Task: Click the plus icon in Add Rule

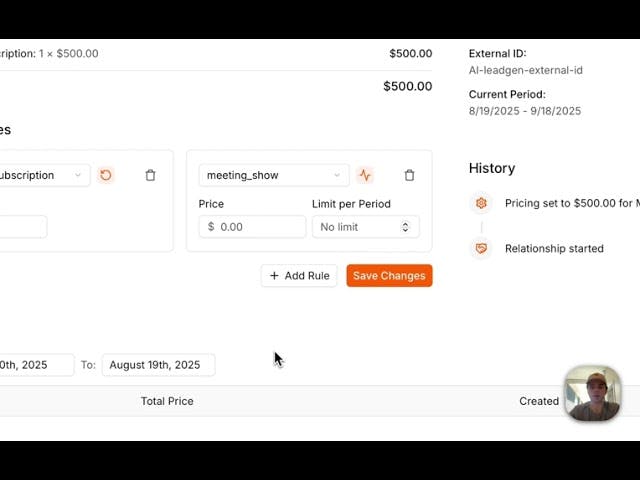Action: click(x=274, y=276)
